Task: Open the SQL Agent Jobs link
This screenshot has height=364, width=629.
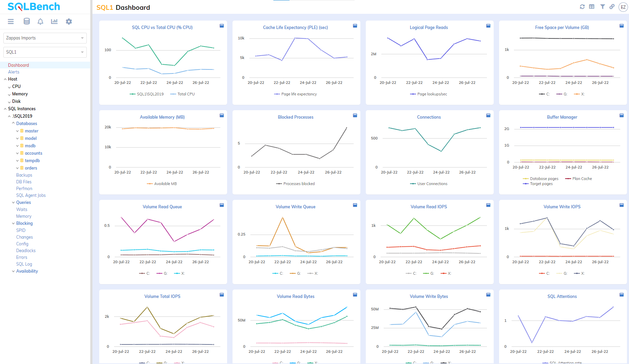Action: click(x=31, y=195)
